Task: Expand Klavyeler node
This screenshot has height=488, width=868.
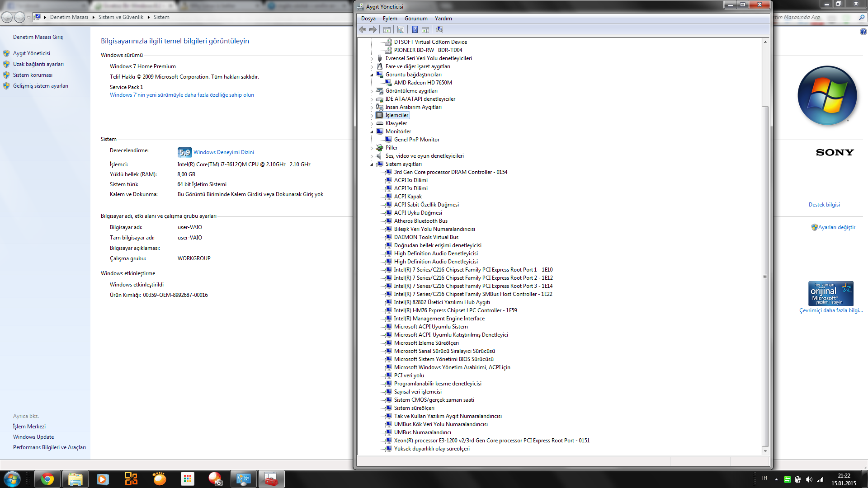Action: [372, 124]
